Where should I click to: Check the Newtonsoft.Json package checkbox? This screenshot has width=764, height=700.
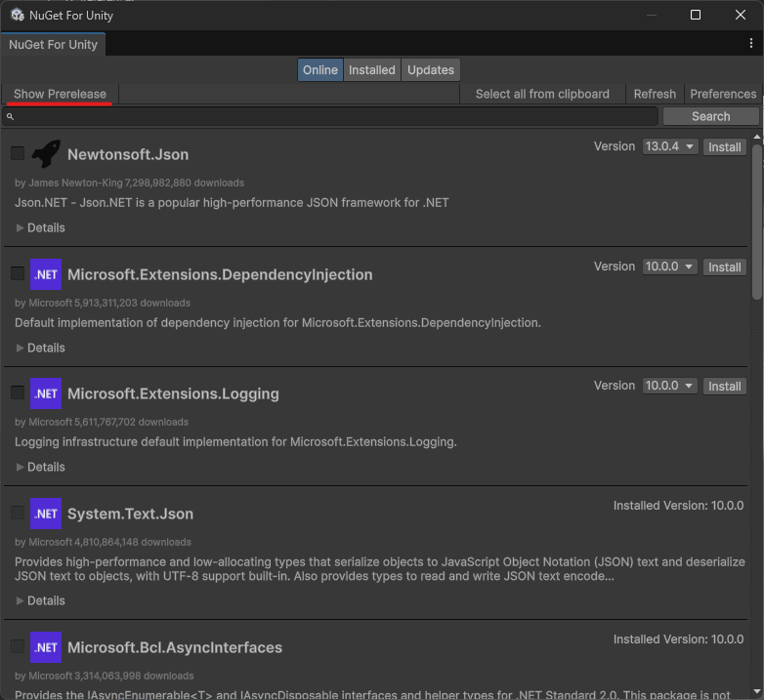point(18,153)
